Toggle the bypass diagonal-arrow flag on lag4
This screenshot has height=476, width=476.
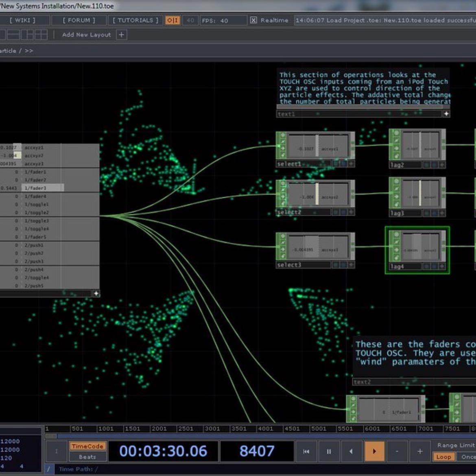click(396, 242)
